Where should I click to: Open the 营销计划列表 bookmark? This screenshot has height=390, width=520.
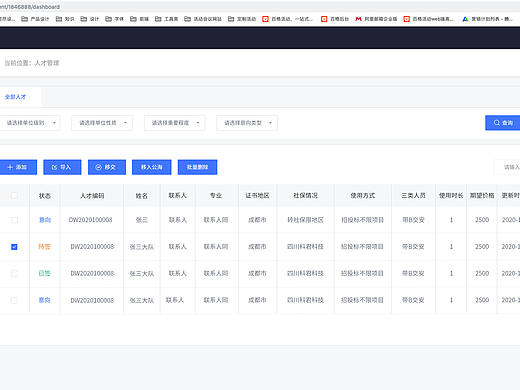[x=487, y=19]
